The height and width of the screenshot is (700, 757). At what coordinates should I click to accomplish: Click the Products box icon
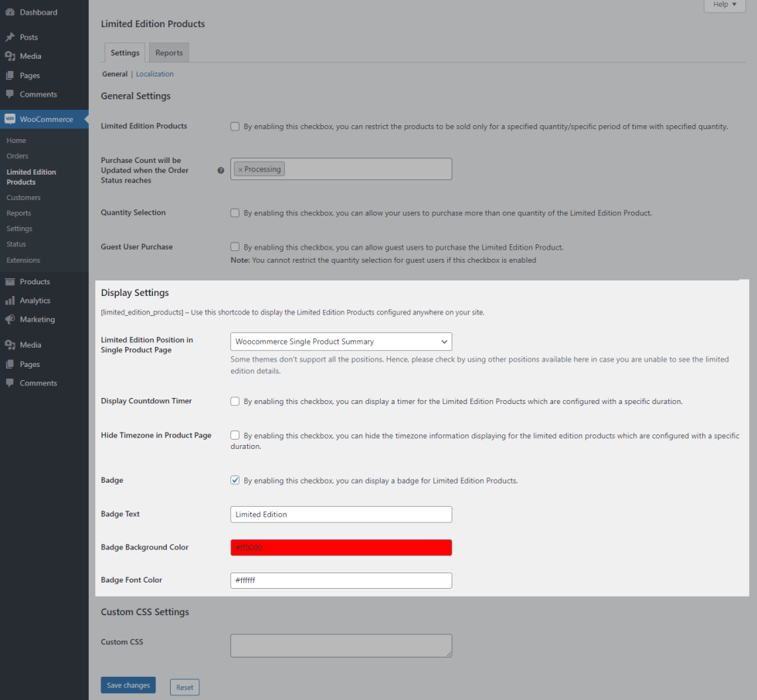click(x=9, y=281)
